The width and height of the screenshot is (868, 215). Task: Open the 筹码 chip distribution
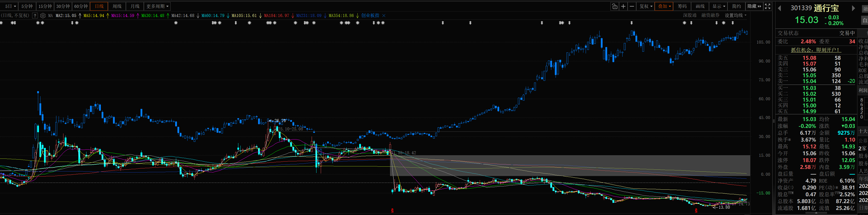[682, 6]
